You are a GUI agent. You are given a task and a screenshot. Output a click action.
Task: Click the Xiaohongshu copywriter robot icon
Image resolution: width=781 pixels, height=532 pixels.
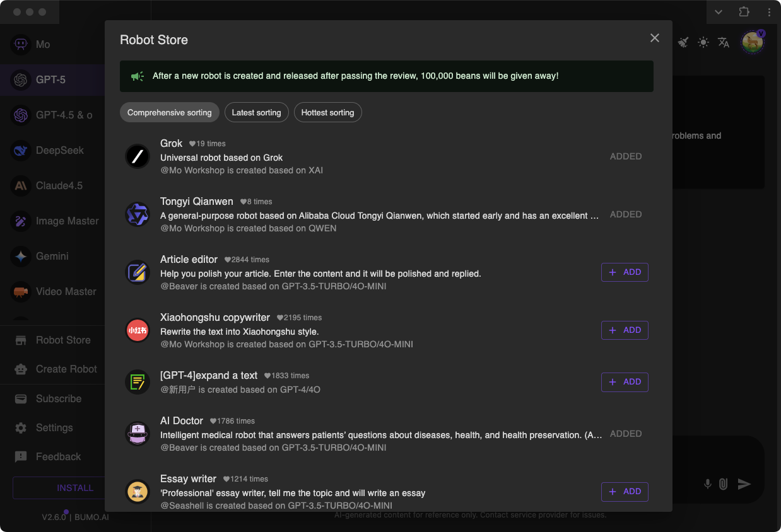click(138, 330)
